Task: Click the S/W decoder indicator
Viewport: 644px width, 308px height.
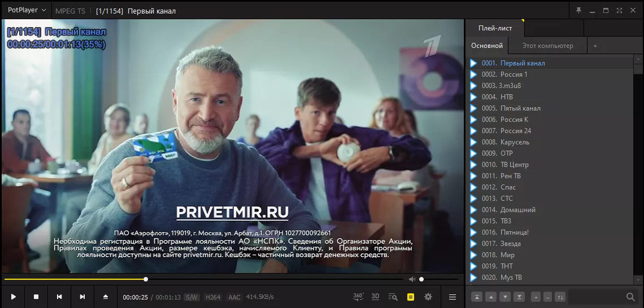Action: click(192, 297)
